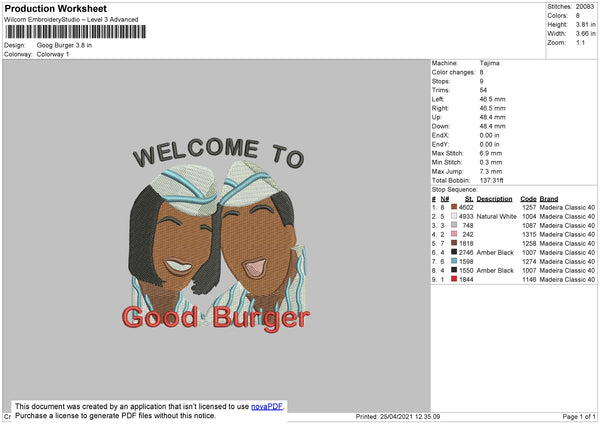Screen dimensions: 600x424
Task: Click the 'Stop Sequence:' heading
Action: [455, 190]
